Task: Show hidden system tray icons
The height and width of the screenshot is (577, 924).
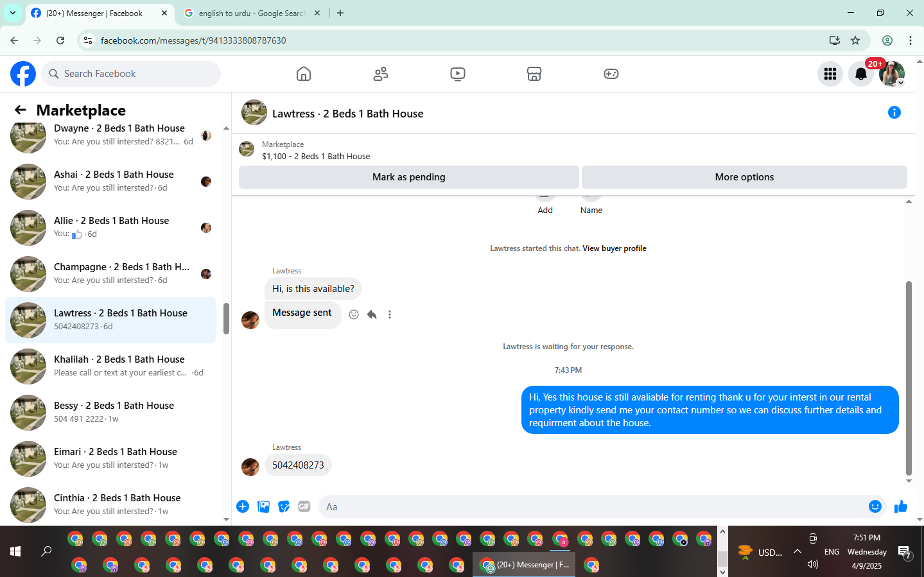Action: [798, 551]
